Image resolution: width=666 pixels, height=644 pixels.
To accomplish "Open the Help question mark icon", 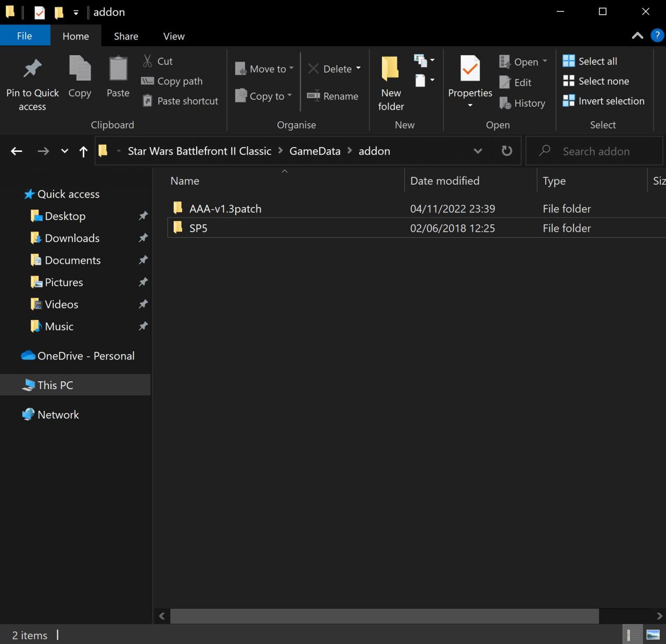I will coord(657,35).
